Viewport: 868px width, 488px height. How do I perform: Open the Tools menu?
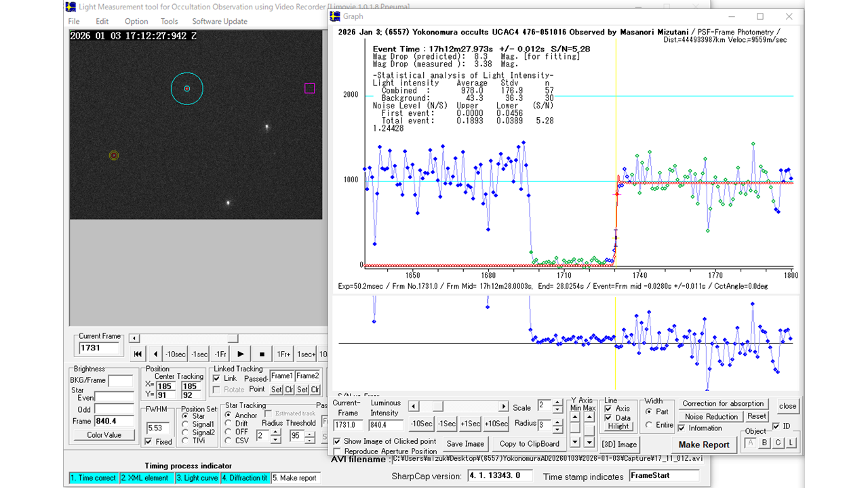pos(169,21)
